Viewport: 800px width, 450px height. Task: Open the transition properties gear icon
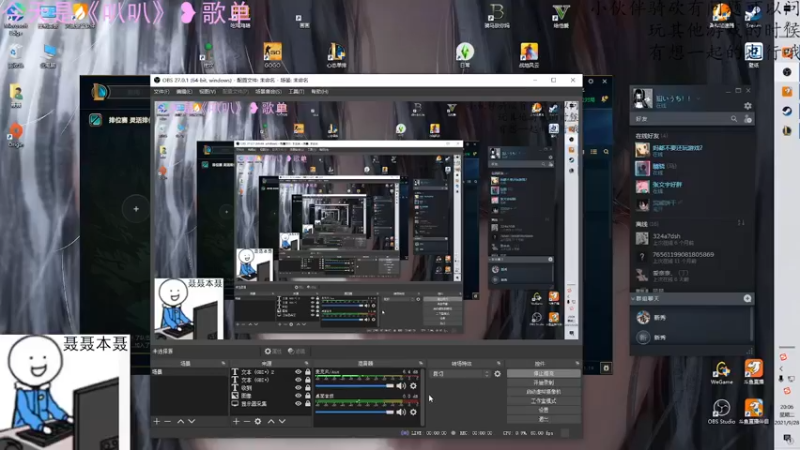497,374
